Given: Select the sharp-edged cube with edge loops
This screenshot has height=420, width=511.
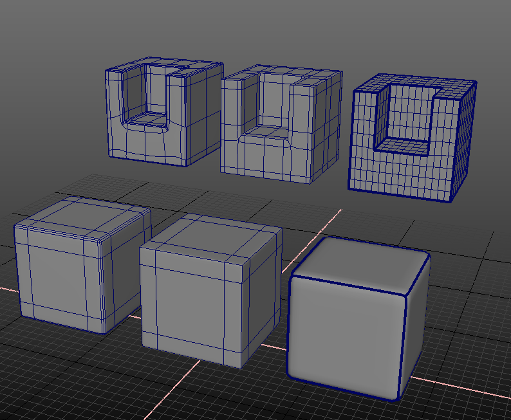Looking at the screenshot, I should [211, 291].
